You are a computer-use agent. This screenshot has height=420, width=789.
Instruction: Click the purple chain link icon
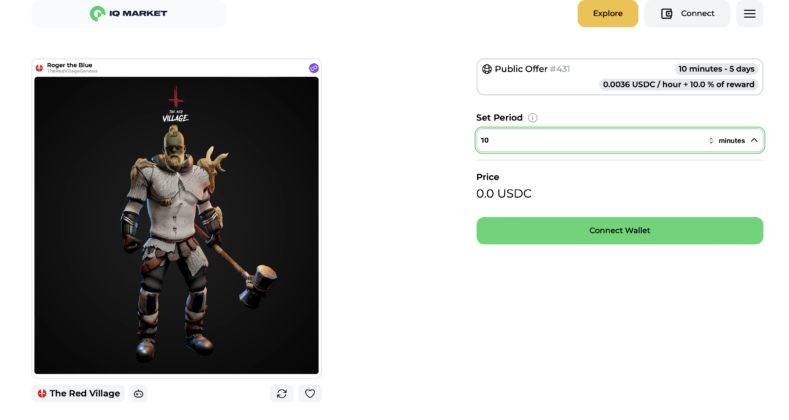(x=314, y=68)
